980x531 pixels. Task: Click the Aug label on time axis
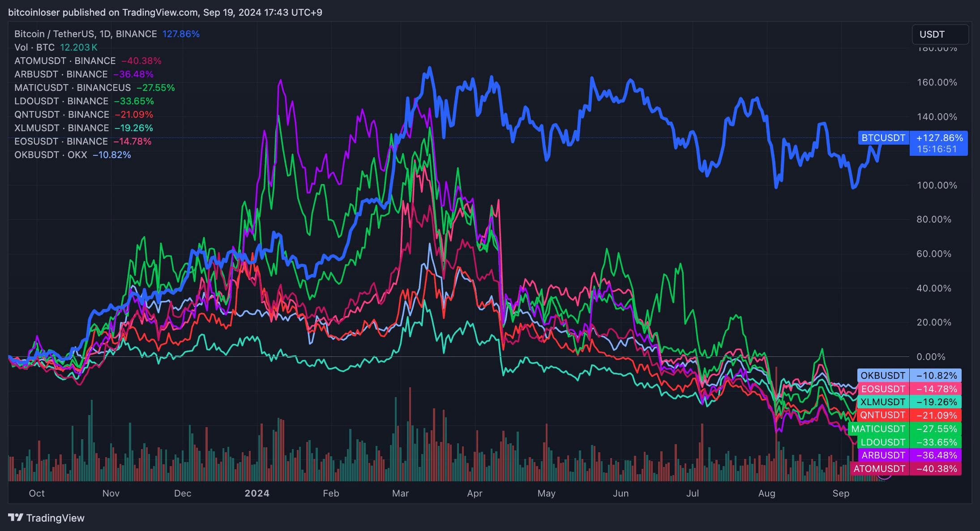click(767, 493)
